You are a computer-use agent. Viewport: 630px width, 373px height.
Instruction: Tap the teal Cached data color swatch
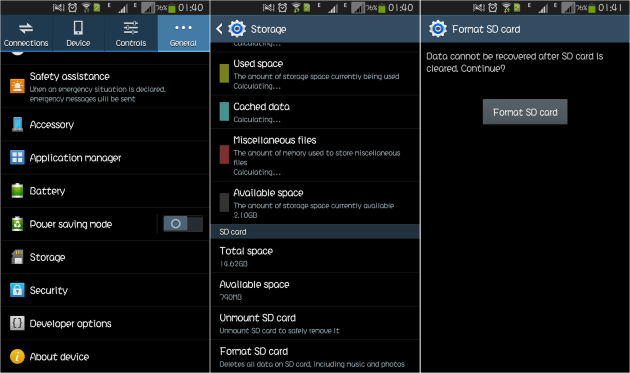224,111
